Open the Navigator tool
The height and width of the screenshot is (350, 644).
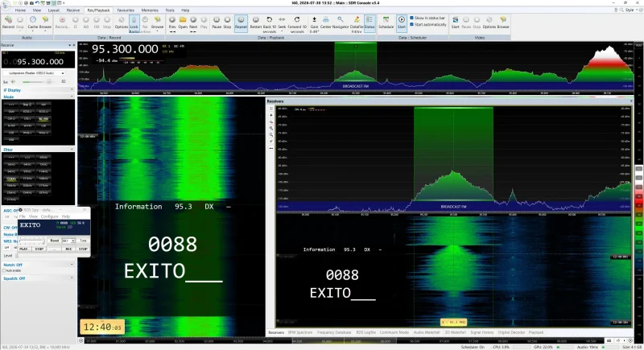pos(341,23)
